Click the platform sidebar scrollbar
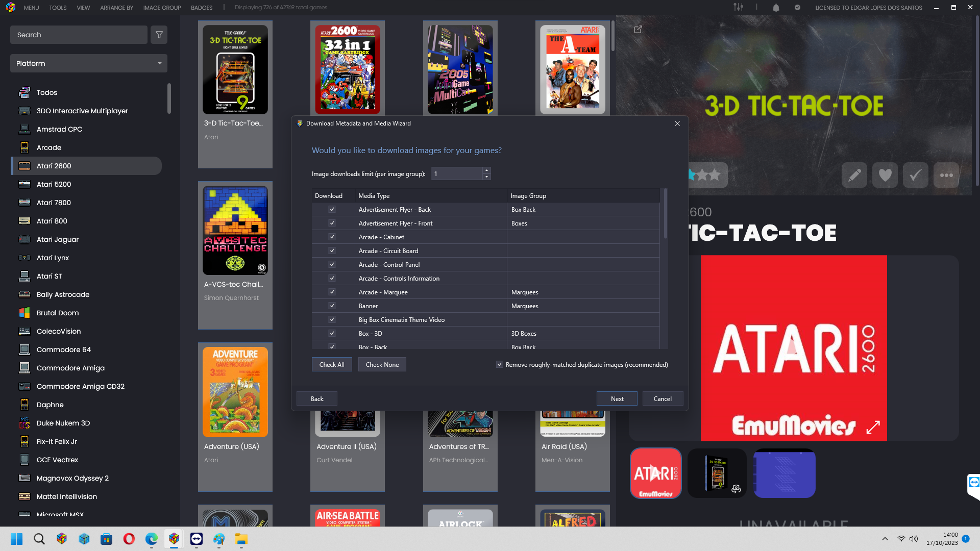 (169, 98)
